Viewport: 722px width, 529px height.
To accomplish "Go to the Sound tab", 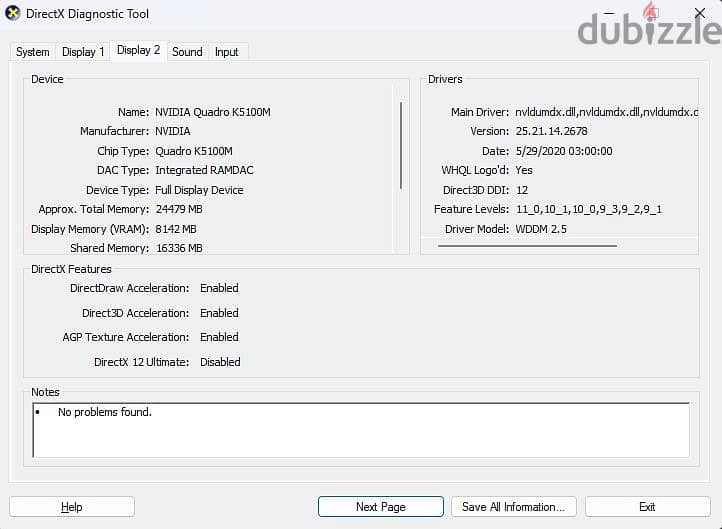I will [187, 52].
